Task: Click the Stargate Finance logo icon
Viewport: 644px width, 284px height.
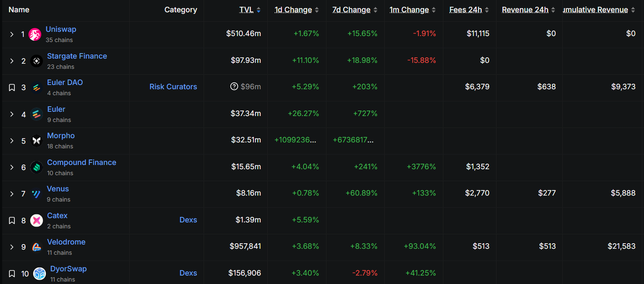Action: pos(36,61)
